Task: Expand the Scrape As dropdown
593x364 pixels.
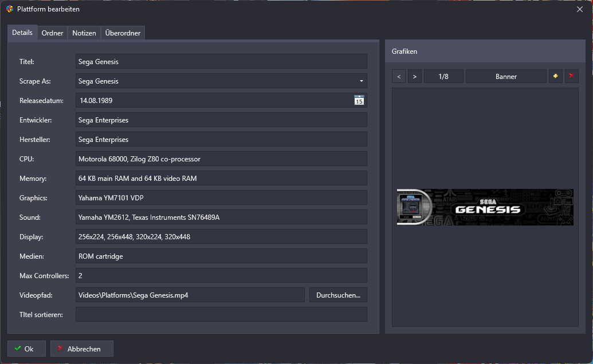Action: [x=361, y=81]
